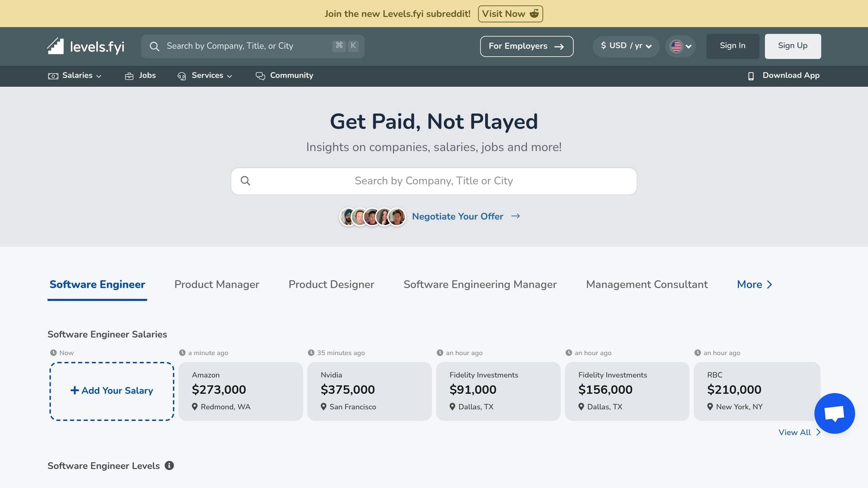Open the Fidelity Investments $156,000 card
The width and height of the screenshot is (868, 488).
pos(627,391)
